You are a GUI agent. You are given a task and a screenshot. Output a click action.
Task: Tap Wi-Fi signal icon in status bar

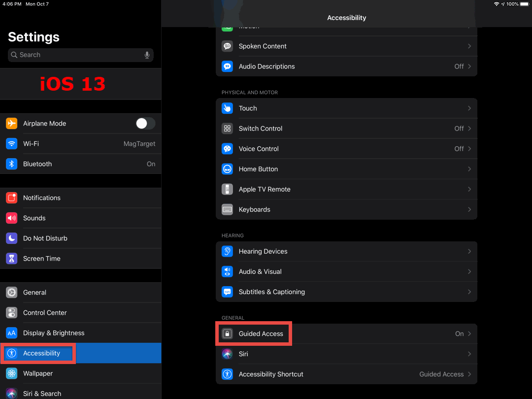pos(497,4)
